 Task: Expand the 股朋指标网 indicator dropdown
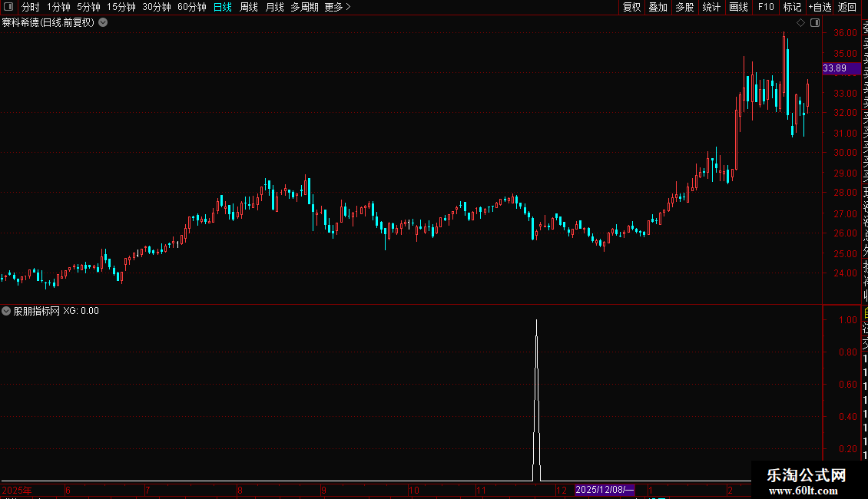(x=6, y=311)
